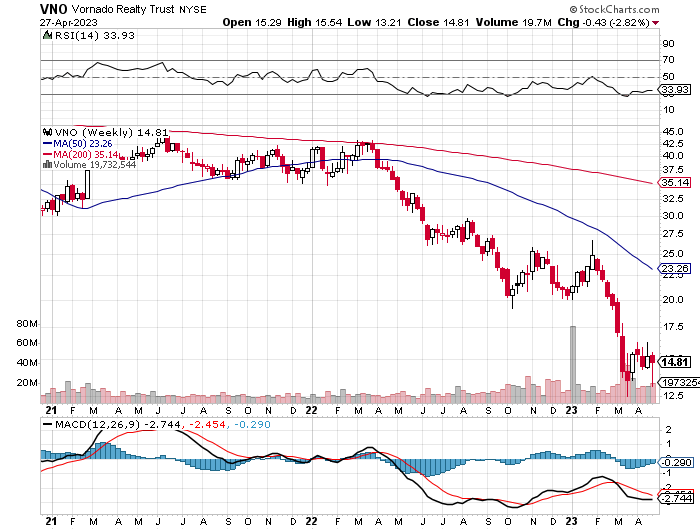Click year 23 on the MACD panel time axis
This screenshot has width=700, height=530.
(571, 521)
